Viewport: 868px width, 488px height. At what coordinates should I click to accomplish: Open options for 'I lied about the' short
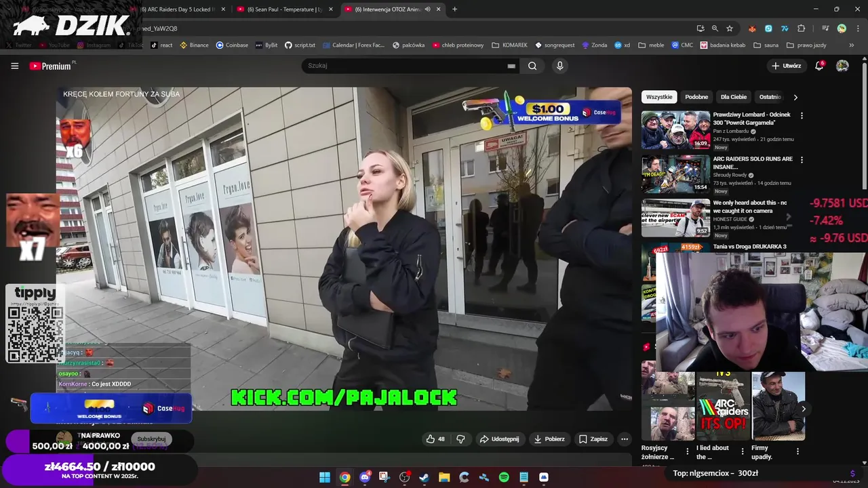point(742,451)
